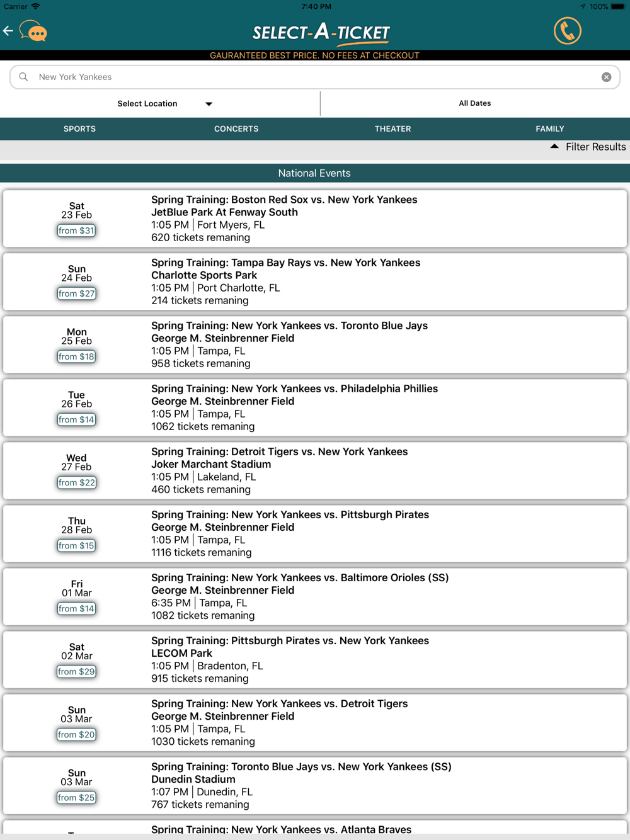Switch to the THEATER tab
The image size is (630, 840).
[x=392, y=128]
